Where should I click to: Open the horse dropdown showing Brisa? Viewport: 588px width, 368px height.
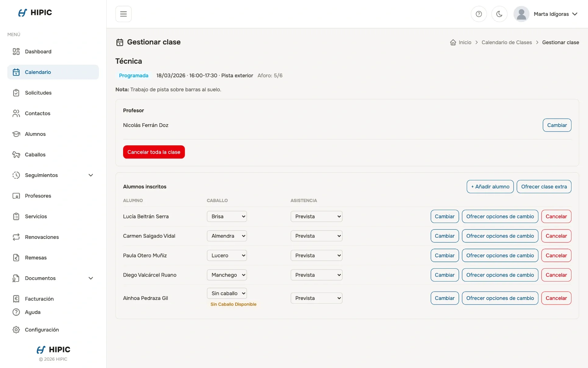tap(227, 217)
